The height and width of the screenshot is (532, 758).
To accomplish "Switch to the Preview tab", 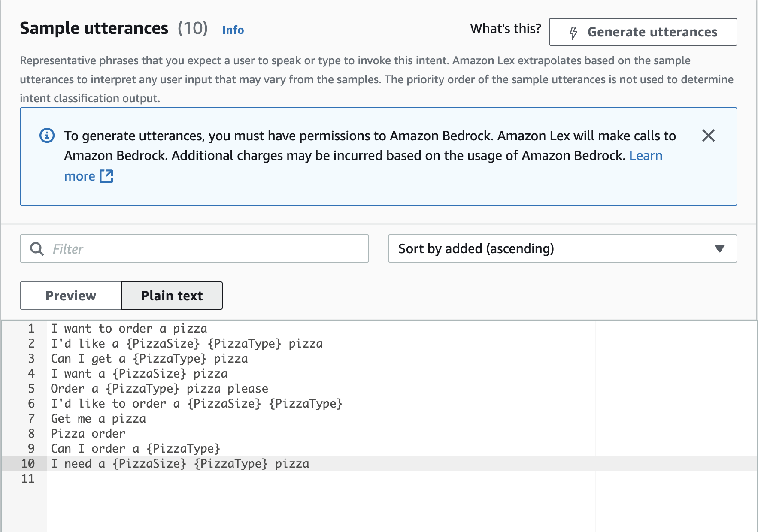I will pos(71,296).
